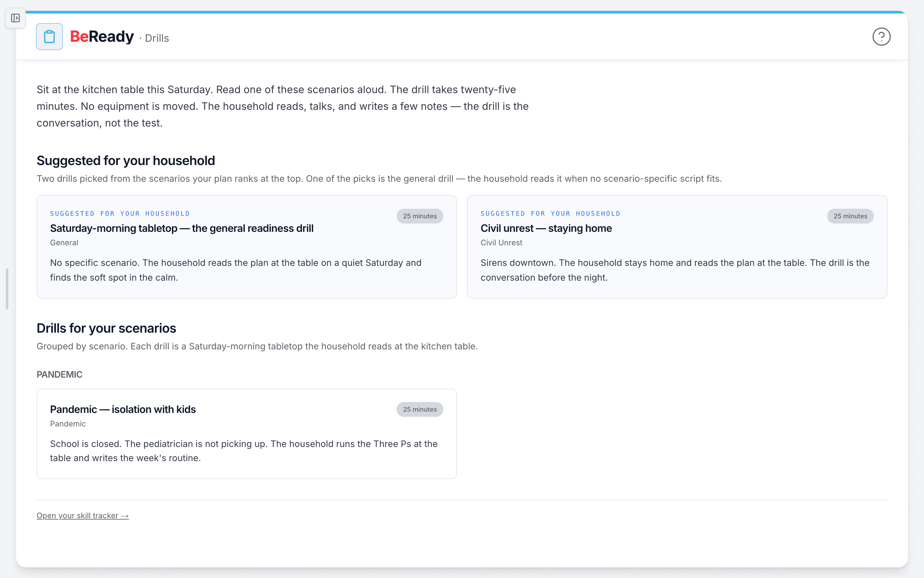Image resolution: width=924 pixels, height=578 pixels.
Task: Click the 25 minutes badge on Civil unrest card
Action: click(x=850, y=216)
